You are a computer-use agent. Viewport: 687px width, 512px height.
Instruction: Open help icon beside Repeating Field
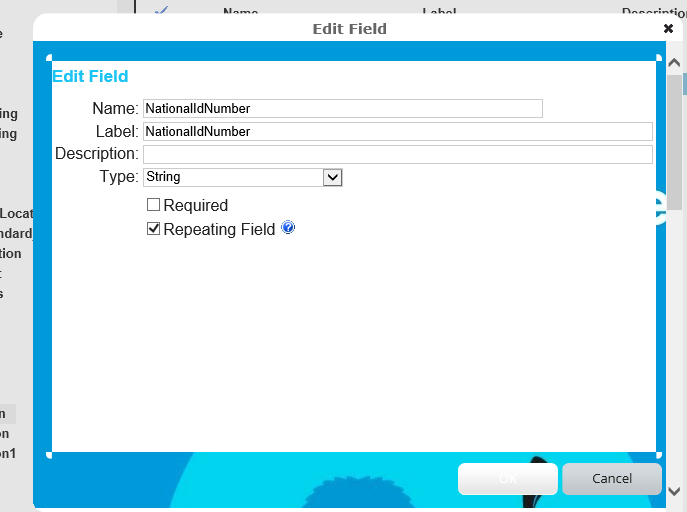[288, 228]
